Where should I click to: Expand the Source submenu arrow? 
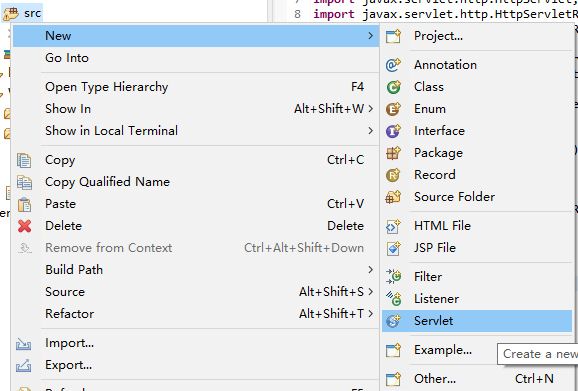[x=370, y=292]
